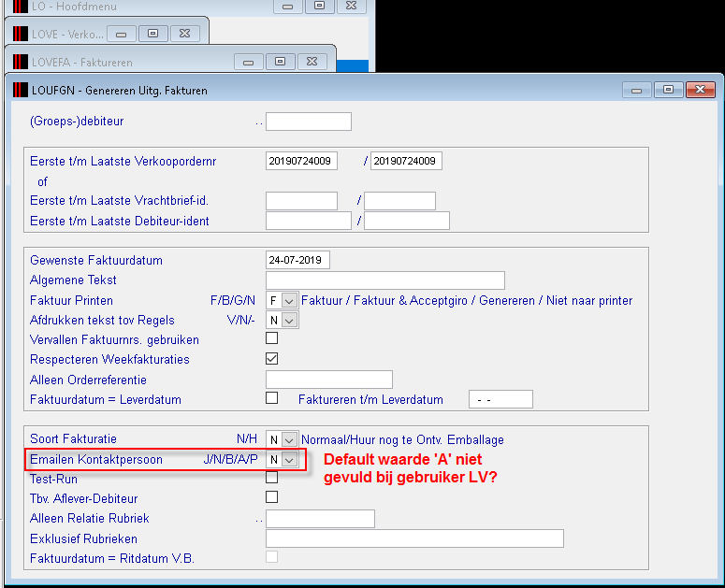
Task: Click the Exklusief Rubrieken field
Action: tap(414, 538)
